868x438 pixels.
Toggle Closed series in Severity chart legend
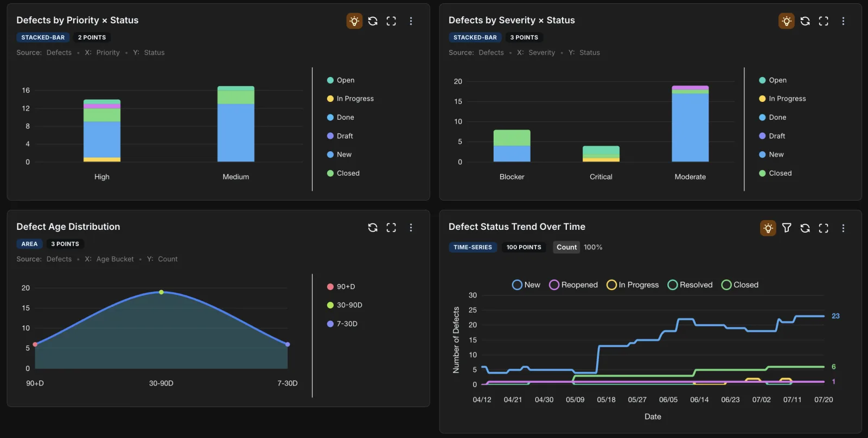click(776, 173)
